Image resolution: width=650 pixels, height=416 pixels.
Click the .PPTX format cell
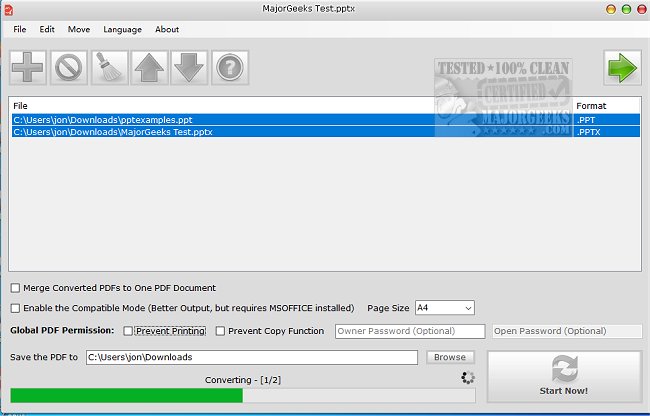[588, 132]
